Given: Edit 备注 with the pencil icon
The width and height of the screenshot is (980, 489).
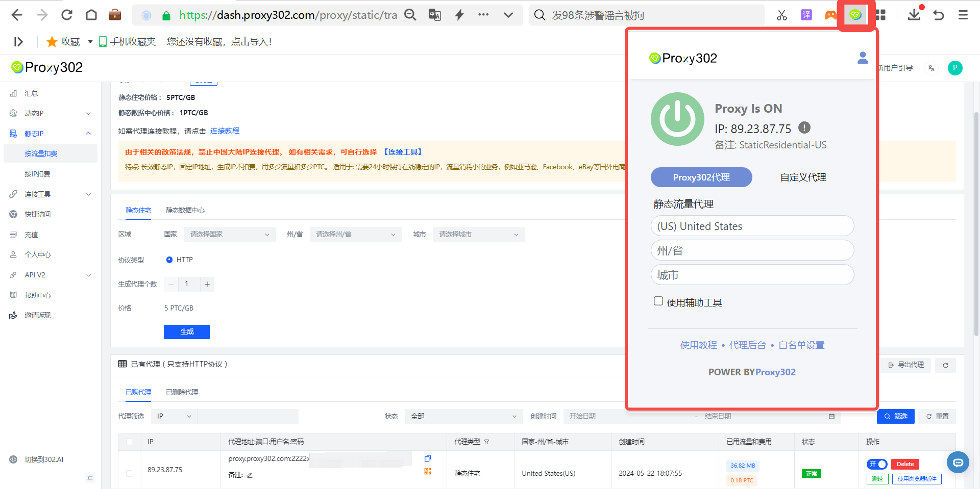Looking at the screenshot, I should coord(250,475).
